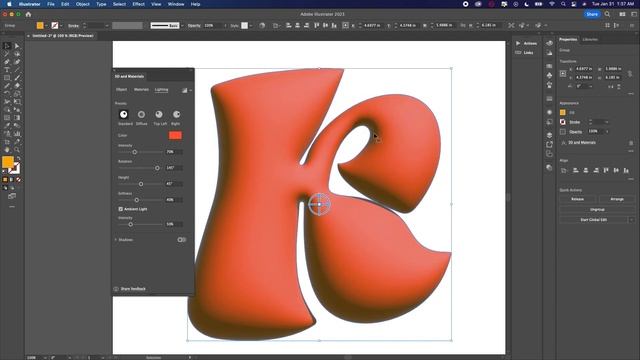Image resolution: width=640 pixels, height=360 pixels.
Task: Click Render with ray tracing icon
Action: click(184, 90)
